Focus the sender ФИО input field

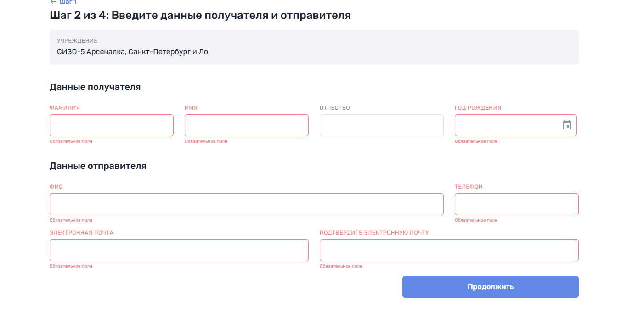pos(247,204)
